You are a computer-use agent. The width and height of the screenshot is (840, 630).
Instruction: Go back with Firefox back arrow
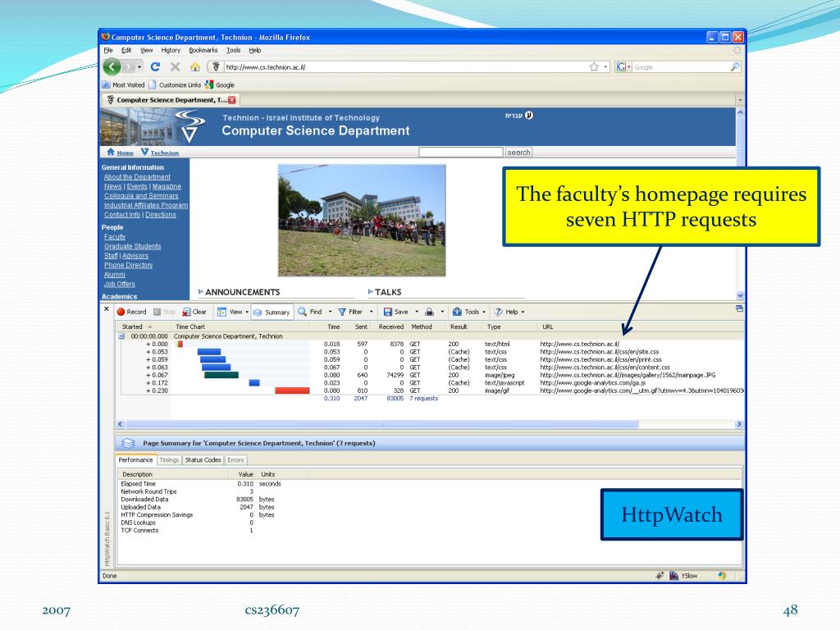pos(112,67)
